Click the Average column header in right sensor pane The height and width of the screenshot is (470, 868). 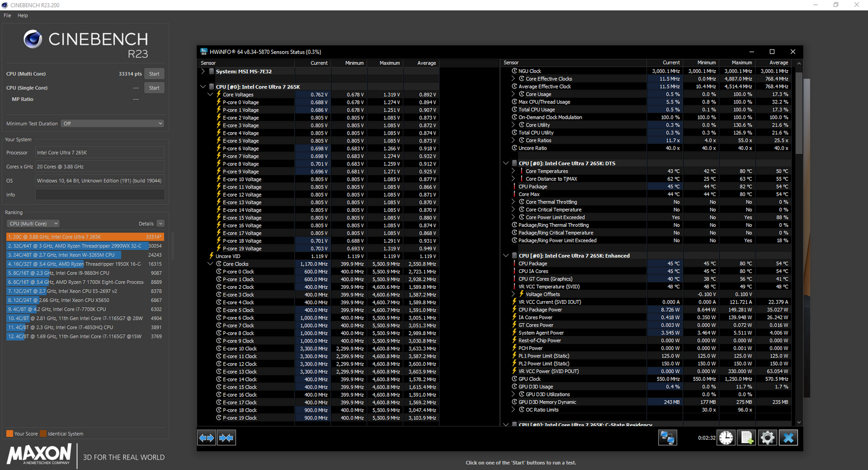coord(773,62)
